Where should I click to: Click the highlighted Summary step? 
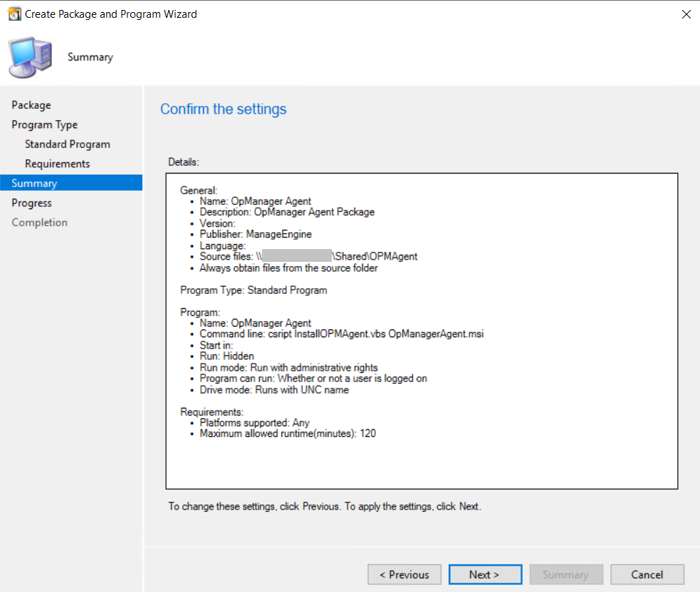pos(33,183)
